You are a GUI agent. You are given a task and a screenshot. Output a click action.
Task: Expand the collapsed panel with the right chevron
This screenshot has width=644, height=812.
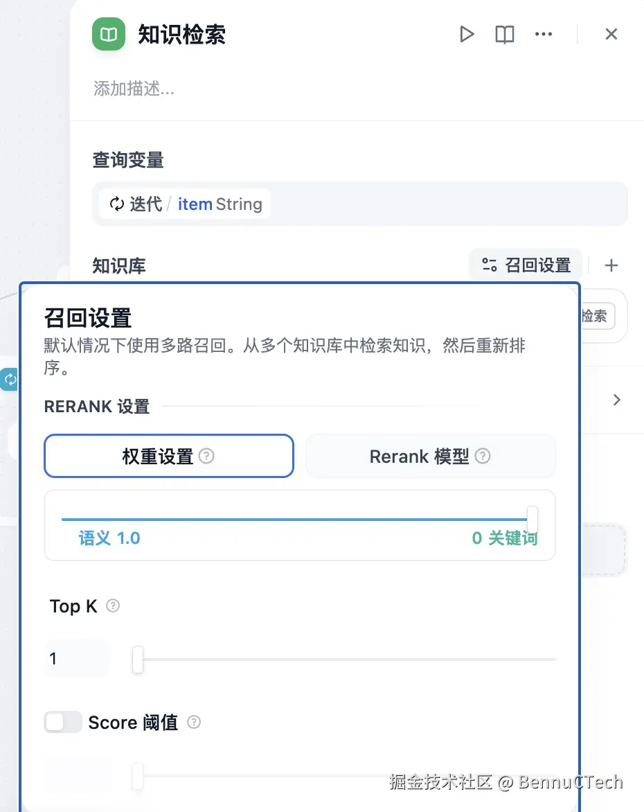point(616,400)
